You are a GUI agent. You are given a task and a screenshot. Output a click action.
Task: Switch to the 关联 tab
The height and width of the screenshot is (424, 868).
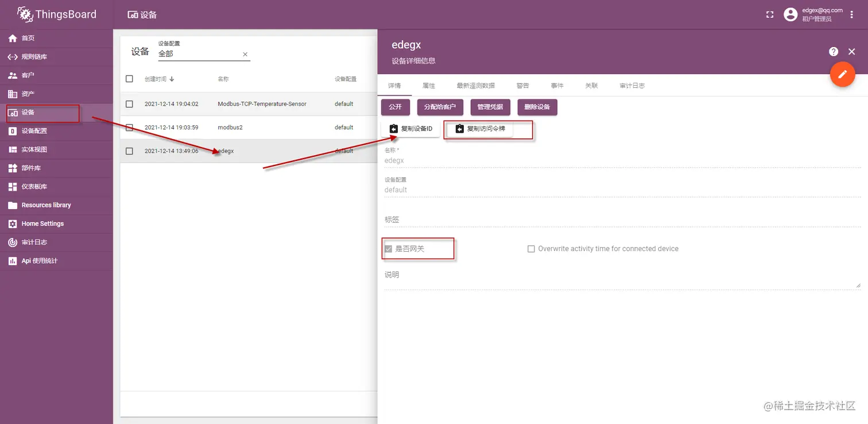pyautogui.click(x=591, y=86)
